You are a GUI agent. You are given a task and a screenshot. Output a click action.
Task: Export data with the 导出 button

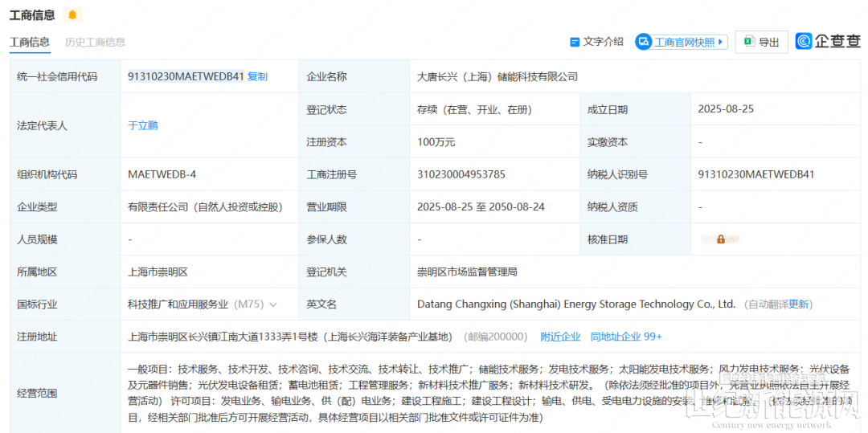(761, 42)
